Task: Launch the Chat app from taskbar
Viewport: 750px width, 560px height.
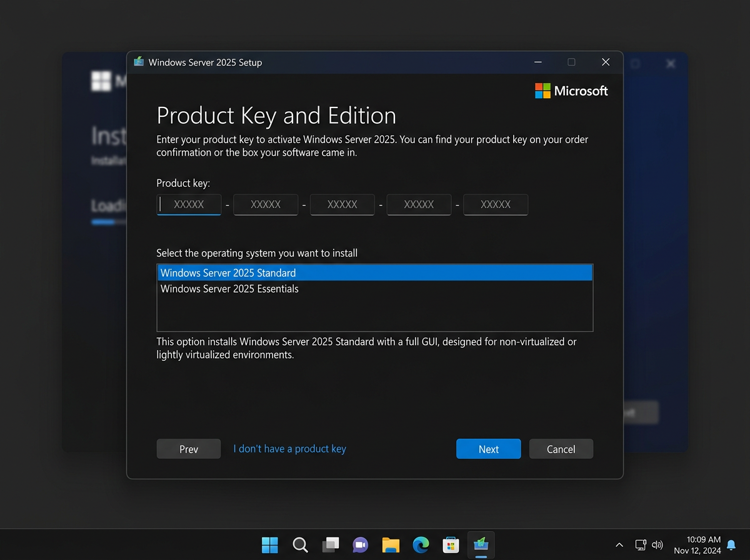Action: point(360,545)
